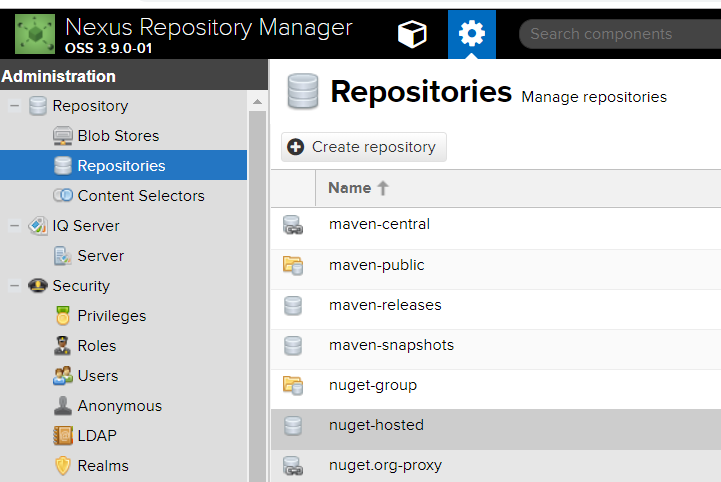Viewport: 721px width, 482px height.
Task: Click the Privileges medal icon
Action: [62, 316]
